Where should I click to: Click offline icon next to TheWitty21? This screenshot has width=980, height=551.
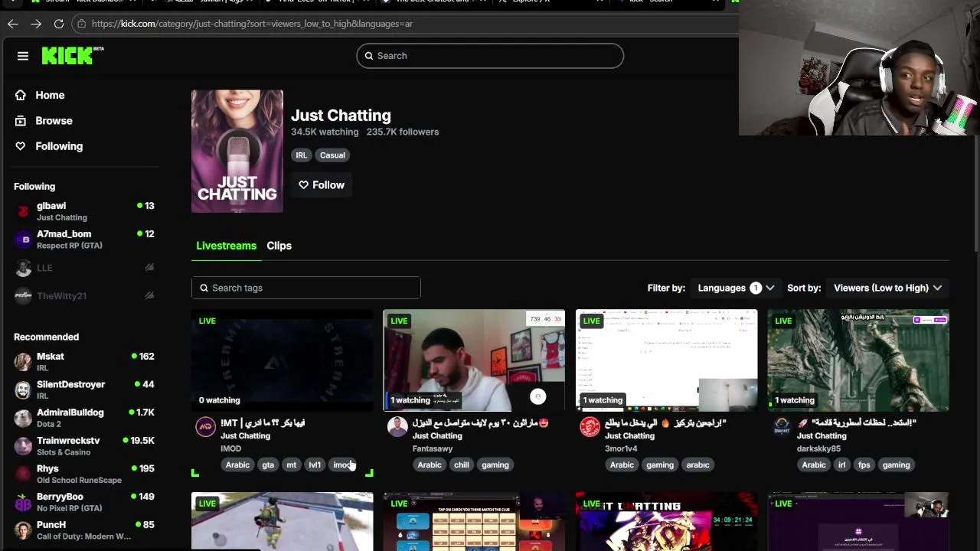149,295
